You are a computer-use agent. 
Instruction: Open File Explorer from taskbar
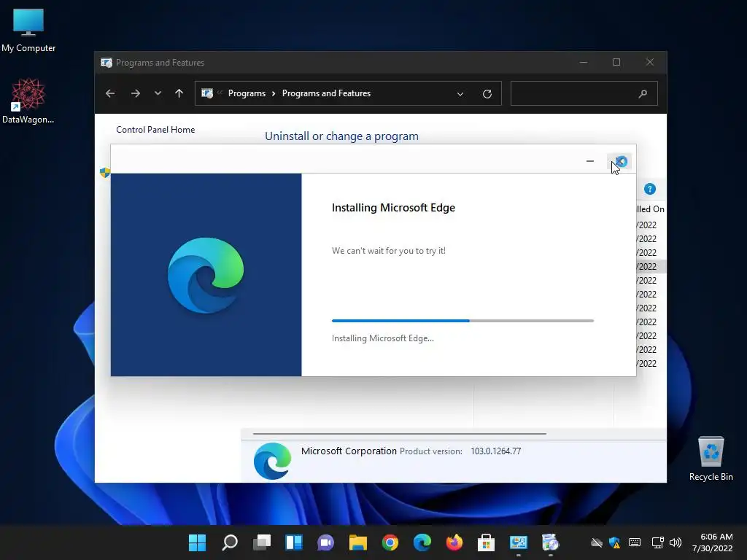[x=357, y=542]
